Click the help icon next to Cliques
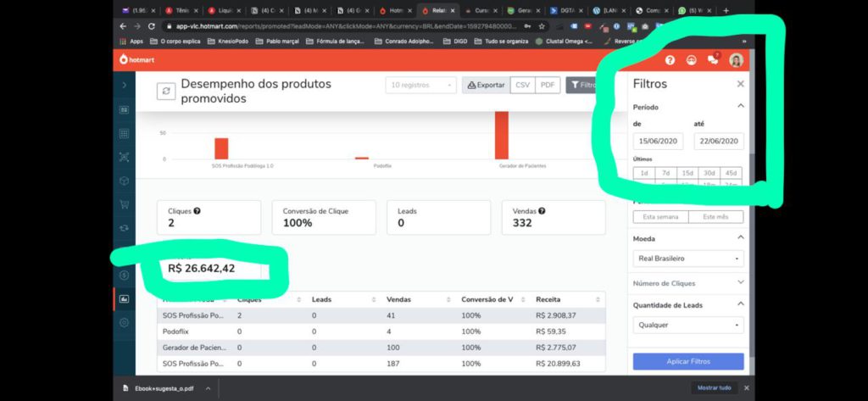Screen dimensions: 868x401 click(x=197, y=211)
